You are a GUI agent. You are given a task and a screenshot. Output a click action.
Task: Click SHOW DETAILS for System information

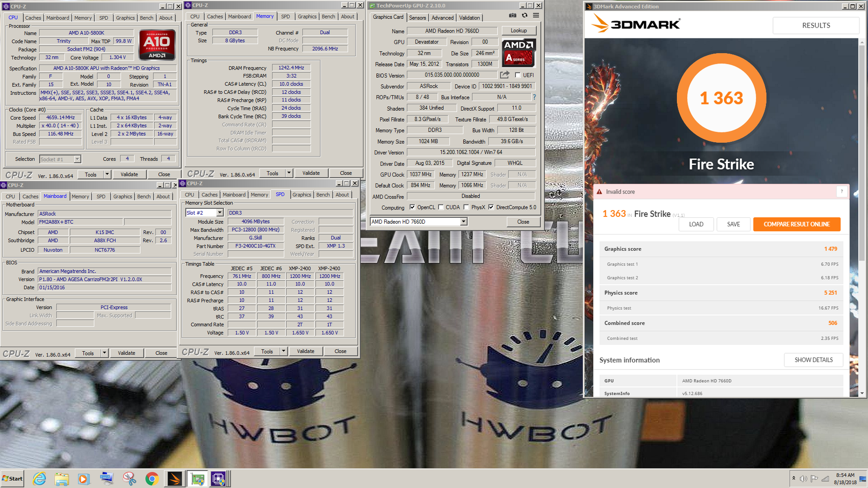[813, 360]
